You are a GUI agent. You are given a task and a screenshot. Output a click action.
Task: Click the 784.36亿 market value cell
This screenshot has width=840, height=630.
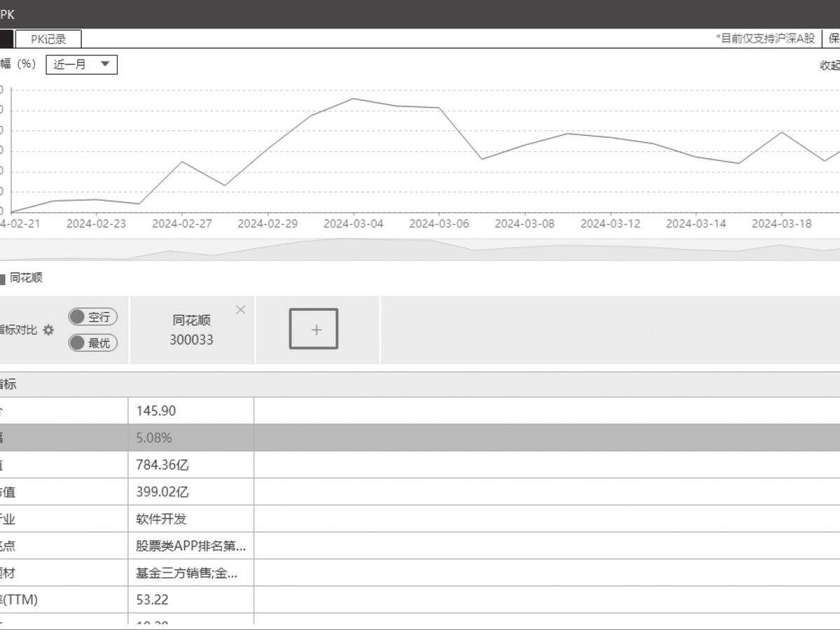point(190,465)
